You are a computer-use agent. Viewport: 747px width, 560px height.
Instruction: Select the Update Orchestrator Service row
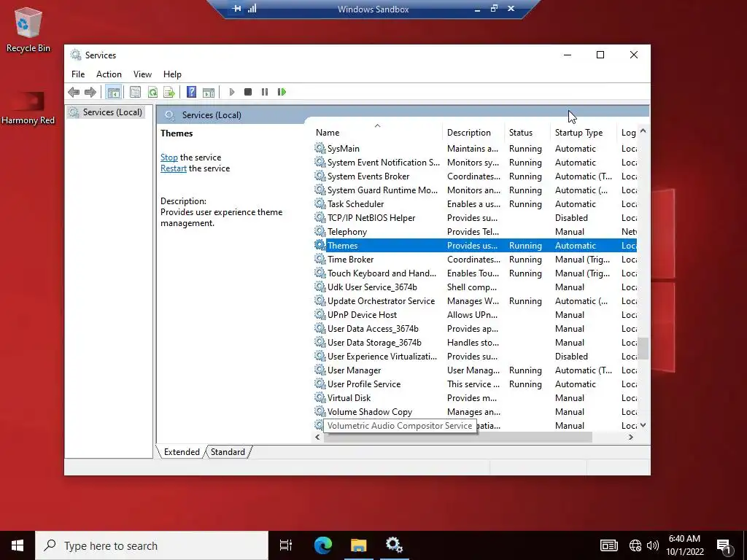point(475,301)
